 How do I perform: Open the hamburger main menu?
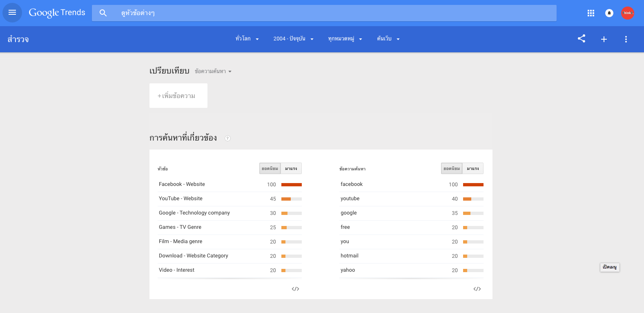tap(12, 13)
